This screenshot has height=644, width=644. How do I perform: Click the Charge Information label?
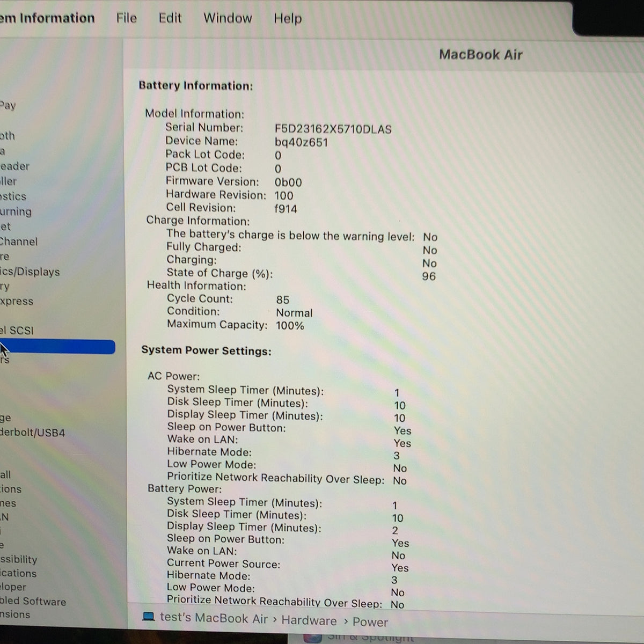click(x=198, y=221)
